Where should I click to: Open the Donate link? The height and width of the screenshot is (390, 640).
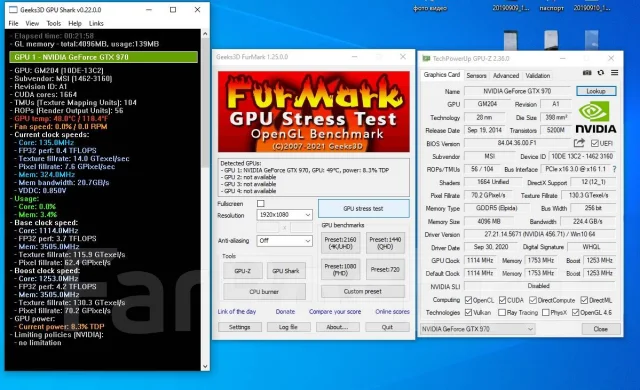285,311
